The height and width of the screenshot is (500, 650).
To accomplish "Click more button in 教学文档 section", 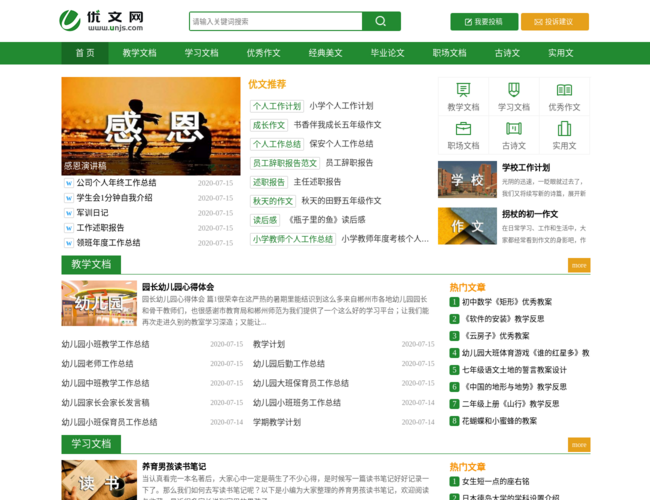I will (579, 265).
